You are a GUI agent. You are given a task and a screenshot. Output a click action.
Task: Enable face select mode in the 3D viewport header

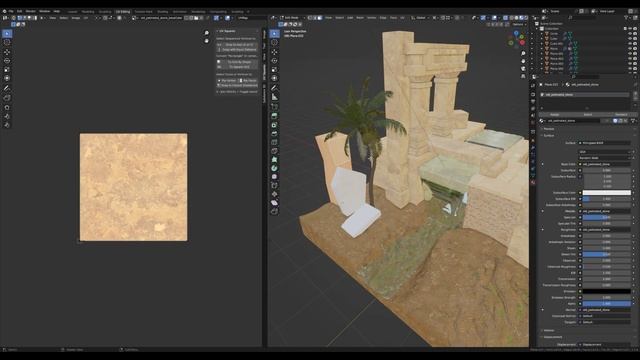click(x=320, y=18)
